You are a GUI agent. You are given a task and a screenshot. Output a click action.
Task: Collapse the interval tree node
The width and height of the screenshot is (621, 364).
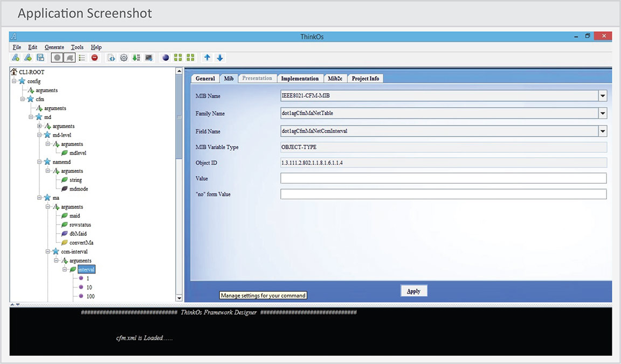[x=65, y=269]
